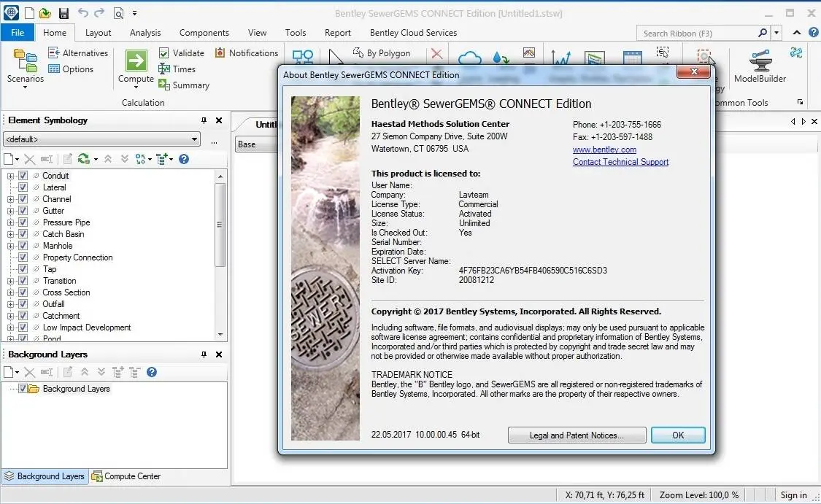Toggle the Manhole checkbox
The width and height of the screenshot is (821, 504).
click(x=23, y=246)
